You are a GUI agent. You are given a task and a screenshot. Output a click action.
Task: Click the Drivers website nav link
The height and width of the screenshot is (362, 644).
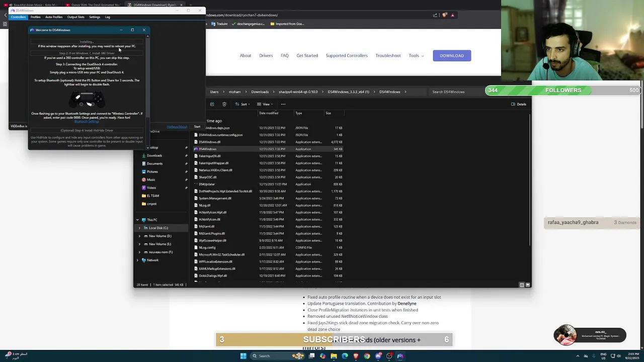266,55
